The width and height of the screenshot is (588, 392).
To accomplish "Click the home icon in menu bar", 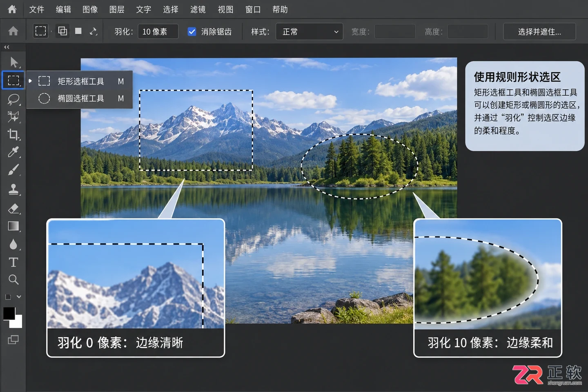I will 12,9.
